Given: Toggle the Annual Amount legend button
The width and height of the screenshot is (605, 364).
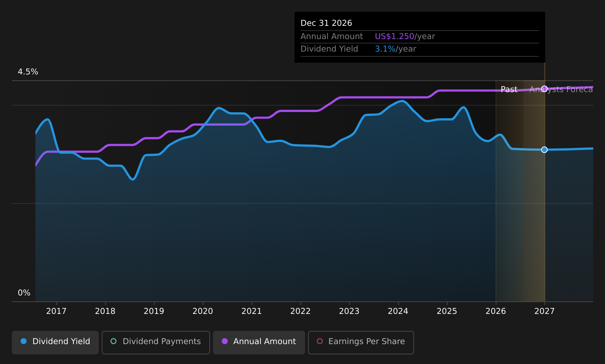Looking at the screenshot, I should point(259,342).
